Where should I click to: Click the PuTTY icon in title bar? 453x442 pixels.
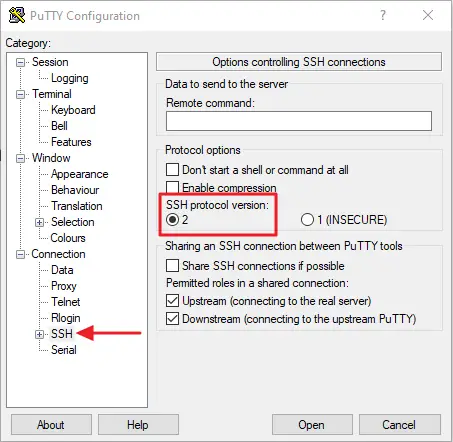[17, 15]
